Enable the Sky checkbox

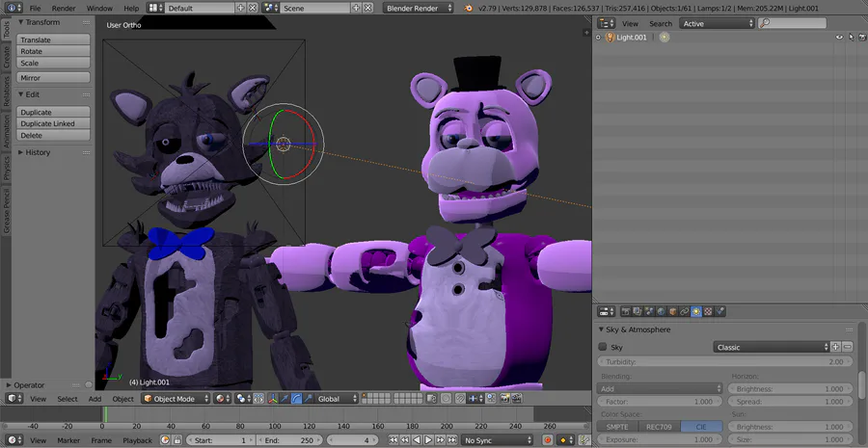pos(602,348)
